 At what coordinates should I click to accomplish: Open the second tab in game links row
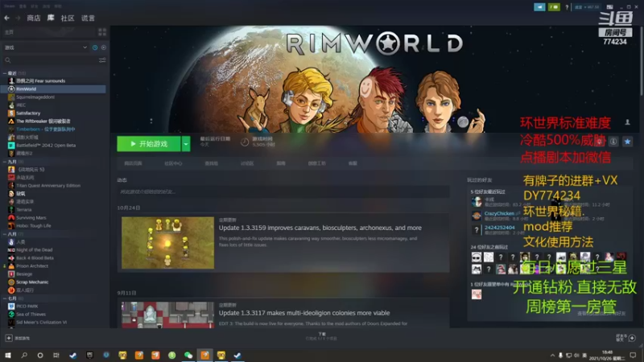tap(173, 163)
